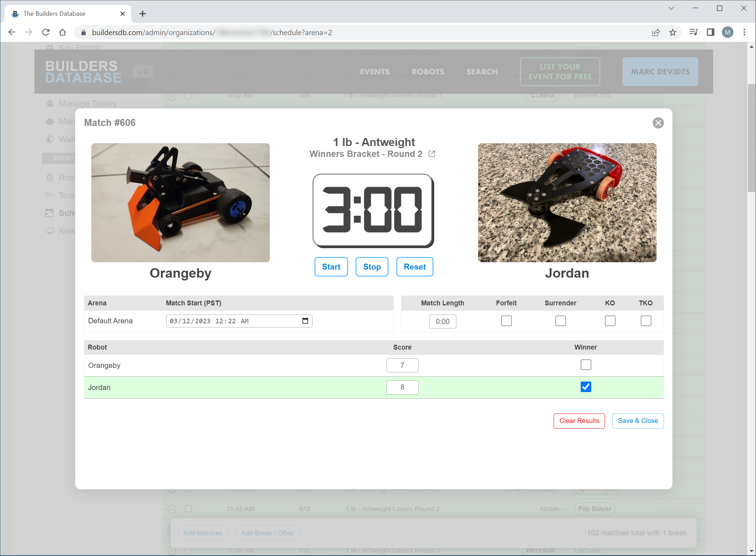Click the scrollbar down arrow
This screenshot has height=556, width=756.
point(751,551)
